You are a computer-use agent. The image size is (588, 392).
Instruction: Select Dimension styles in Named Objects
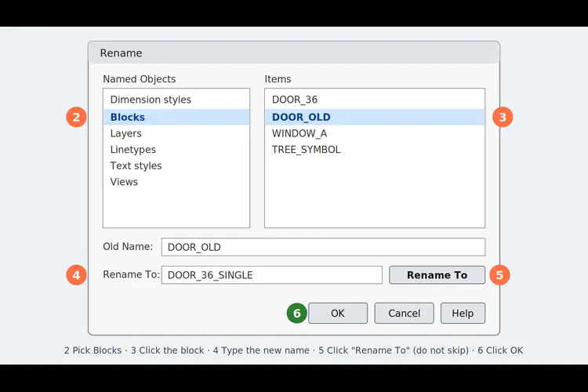(176, 100)
